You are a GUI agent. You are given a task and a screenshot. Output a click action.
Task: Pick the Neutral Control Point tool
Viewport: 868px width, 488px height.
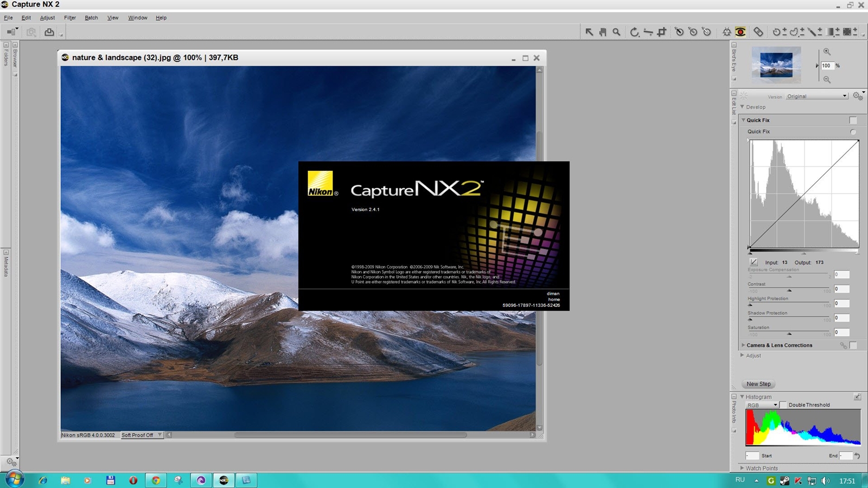(693, 32)
